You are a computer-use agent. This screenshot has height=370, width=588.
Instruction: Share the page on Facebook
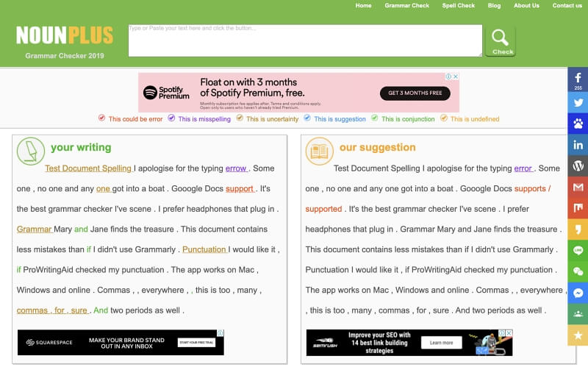click(578, 79)
